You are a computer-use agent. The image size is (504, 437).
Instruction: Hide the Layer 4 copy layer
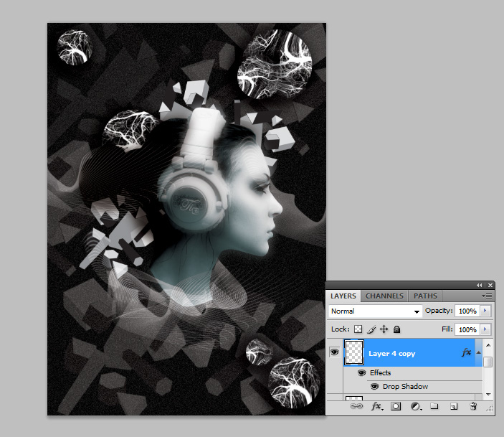[x=334, y=352]
